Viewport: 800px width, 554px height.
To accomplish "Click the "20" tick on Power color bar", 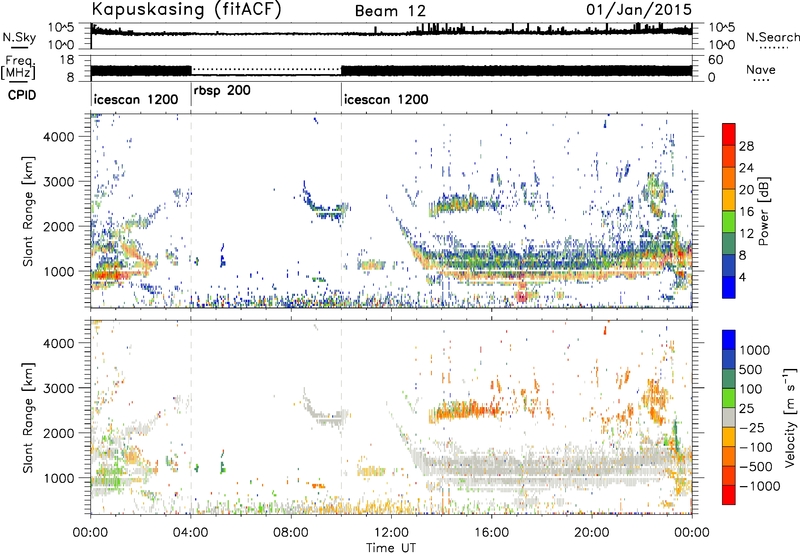I will [x=746, y=190].
